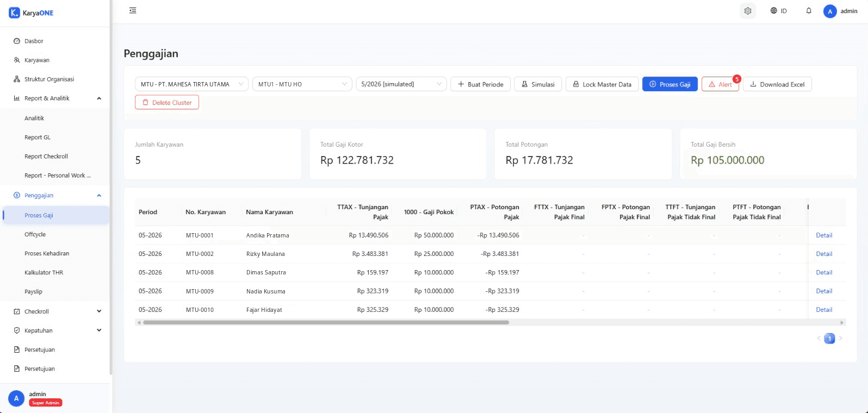Click the blue Proses Gaji button

click(670, 84)
